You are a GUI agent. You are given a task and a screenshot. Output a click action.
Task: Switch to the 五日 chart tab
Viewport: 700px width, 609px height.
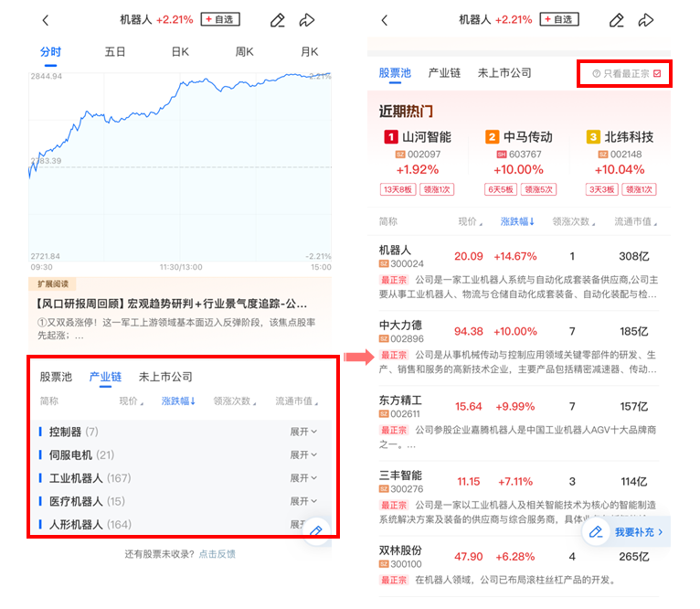point(115,52)
